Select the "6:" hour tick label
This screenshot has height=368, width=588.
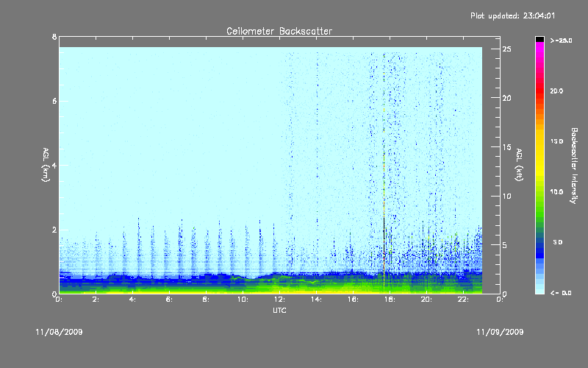coord(170,300)
